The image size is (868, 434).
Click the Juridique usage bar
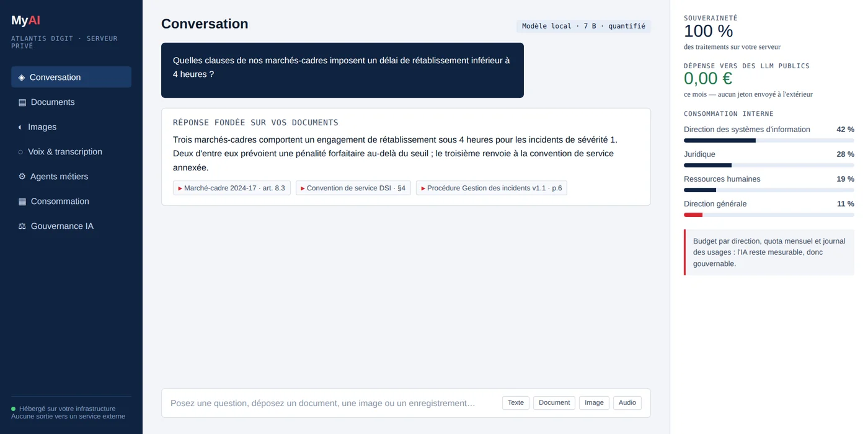pos(769,166)
